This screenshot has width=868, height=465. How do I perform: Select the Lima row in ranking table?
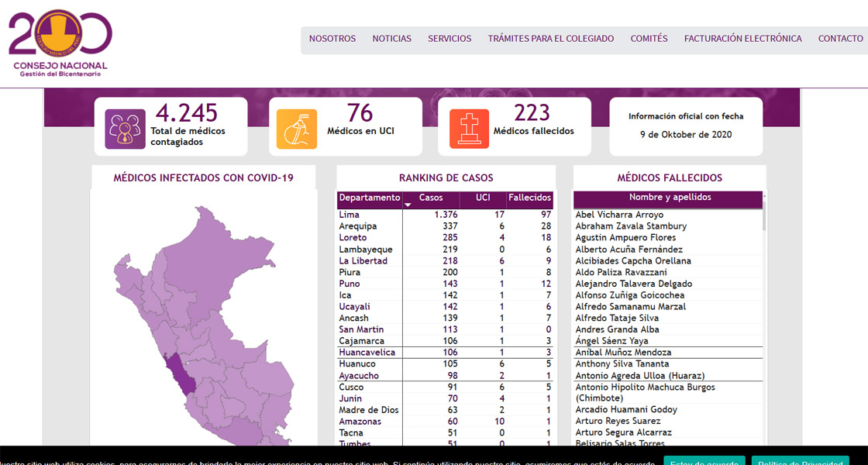tap(445, 215)
